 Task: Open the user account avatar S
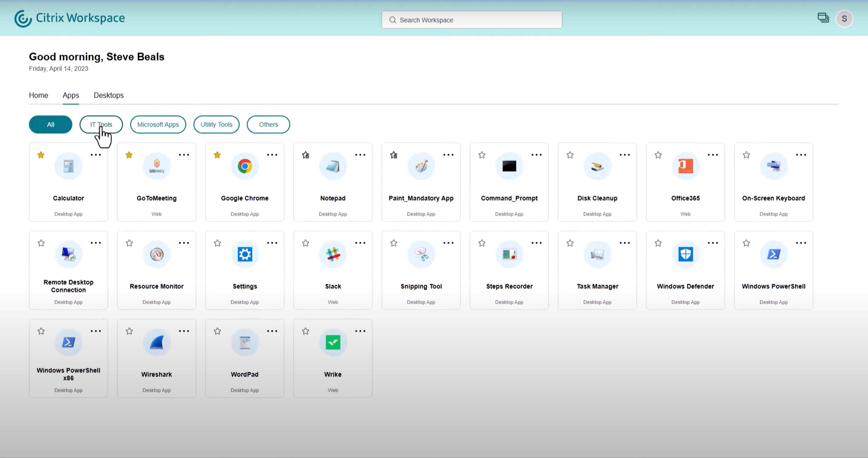point(844,19)
